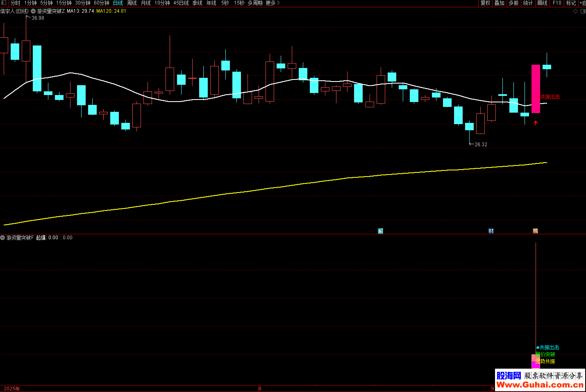Viewport: 586px width, 392px height.
Task: Select the 5秒 period
Action: (x=225, y=3)
